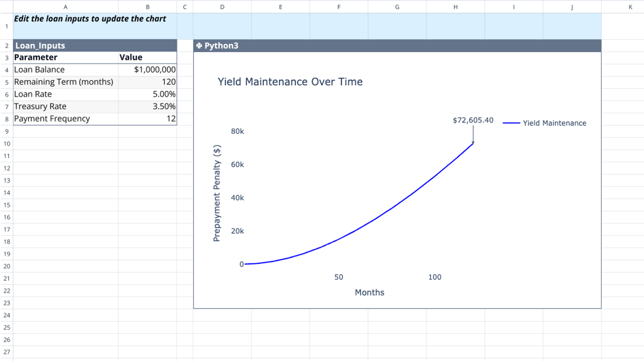Click the Prepayment Penalty ($) axis label

point(217,193)
